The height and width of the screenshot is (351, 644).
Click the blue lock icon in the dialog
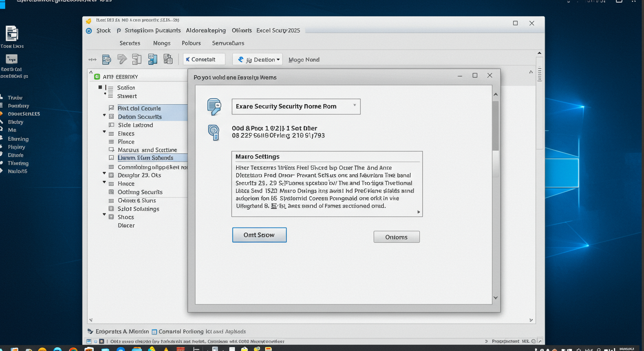[214, 132]
